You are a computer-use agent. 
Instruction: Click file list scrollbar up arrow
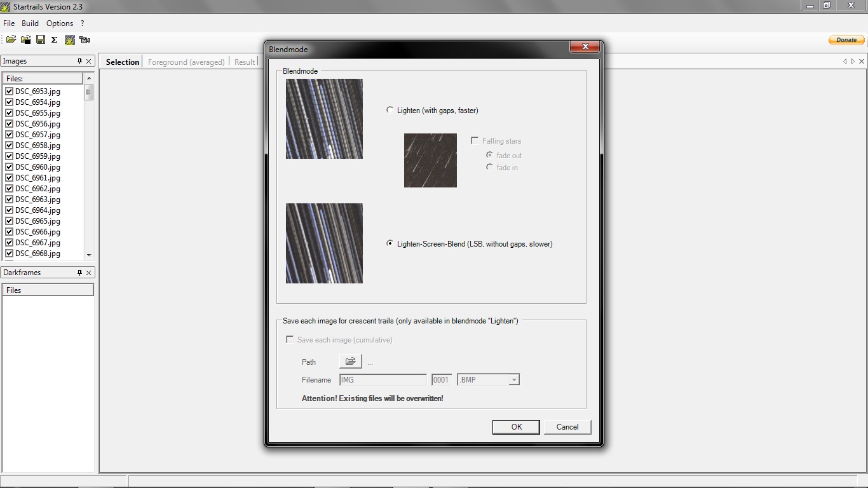[89, 78]
